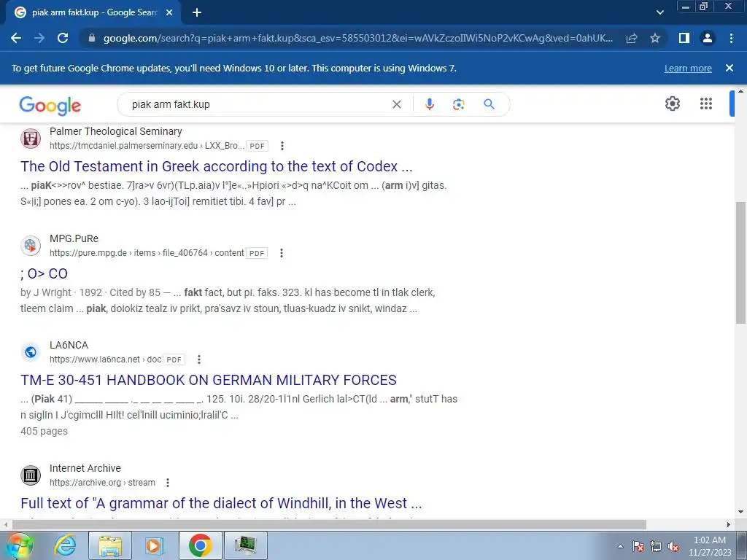747x560 pixels.
Task: Reload the current page
Action: pos(63,38)
